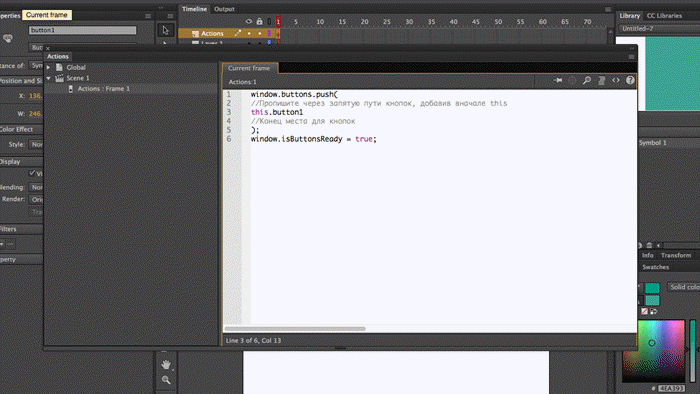Viewport: 700px width, 394px height.
Task: Open Code Snippets angle-bracket icon
Action: point(616,80)
